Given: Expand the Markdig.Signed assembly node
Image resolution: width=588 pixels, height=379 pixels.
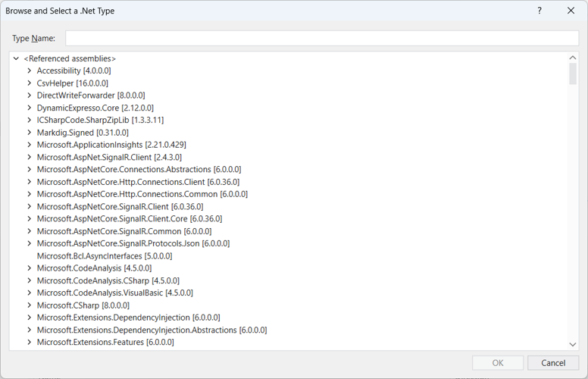Looking at the screenshot, I should tap(30, 133).
